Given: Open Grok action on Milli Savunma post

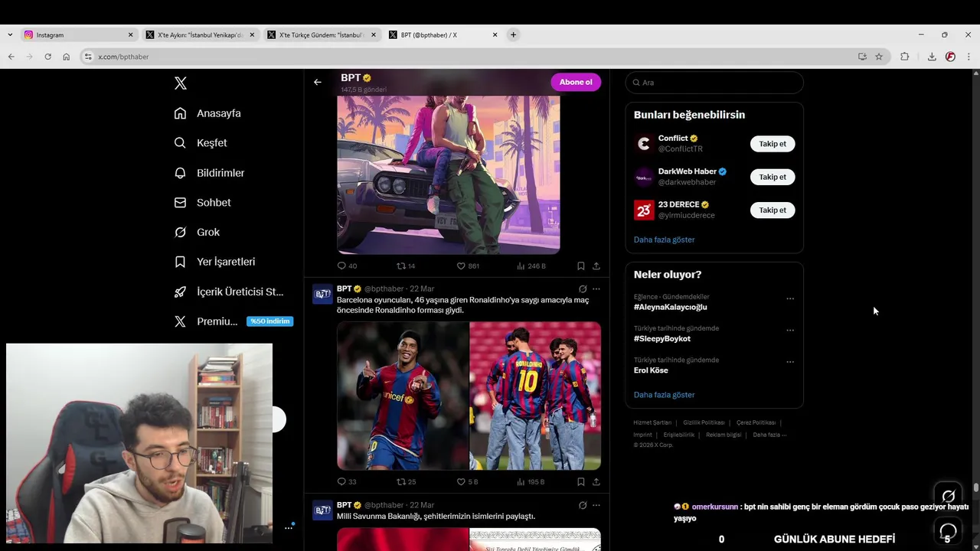Looking at the screenshot, I should (583, 505).
